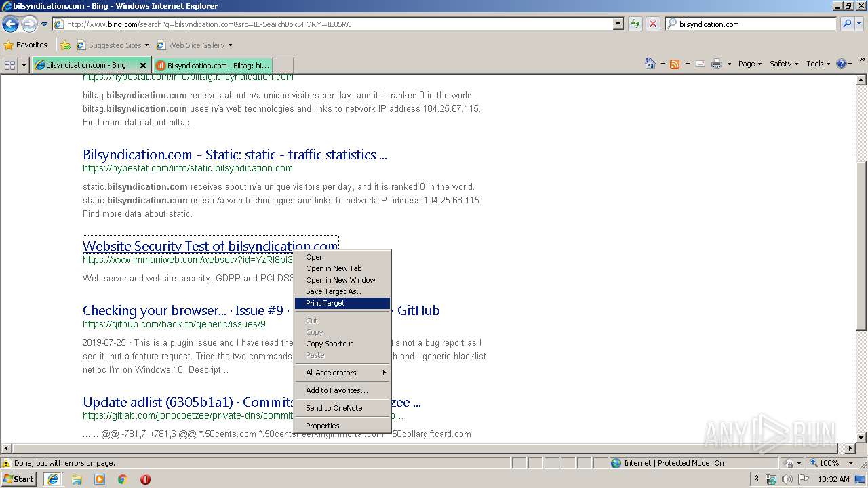Image resolution: width=868 pixels, height=488 pixels.
Task: Click the volume speaker tray icon
Action: (787, 479)
